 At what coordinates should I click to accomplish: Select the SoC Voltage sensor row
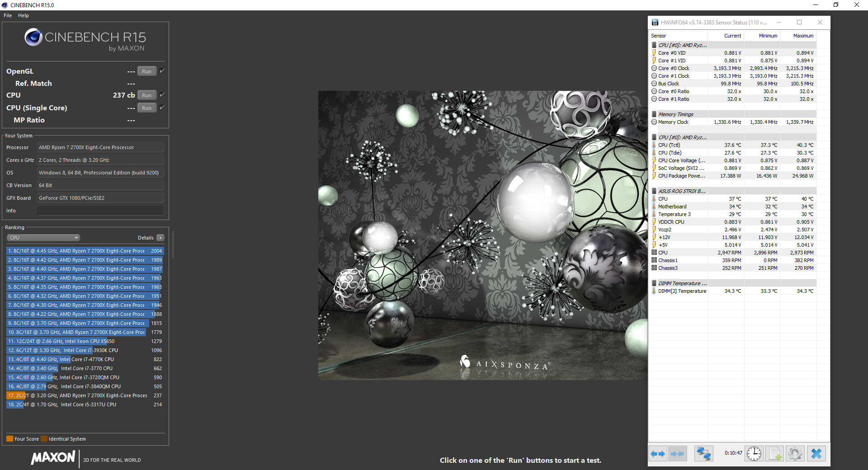[x=733, y=168]
